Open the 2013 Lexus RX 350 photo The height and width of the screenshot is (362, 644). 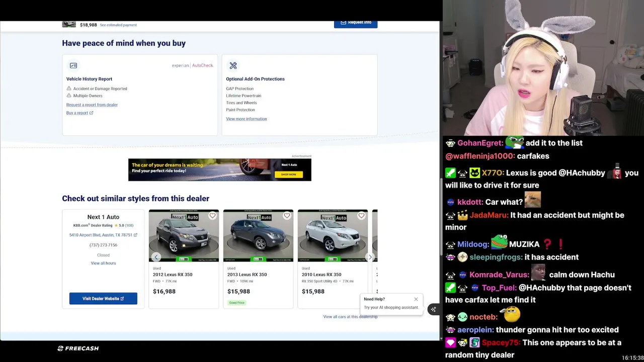pyautogui.click(x=258, y=235)
